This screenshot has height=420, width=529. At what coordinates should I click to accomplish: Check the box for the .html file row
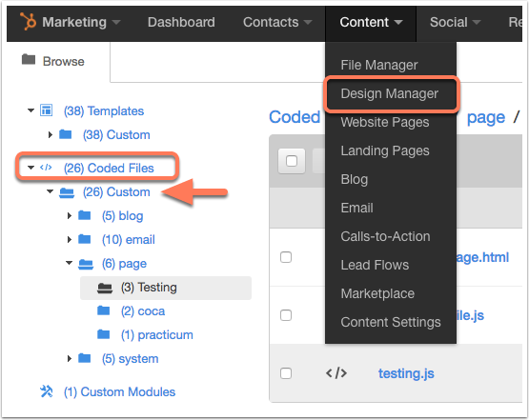(286, 257)
